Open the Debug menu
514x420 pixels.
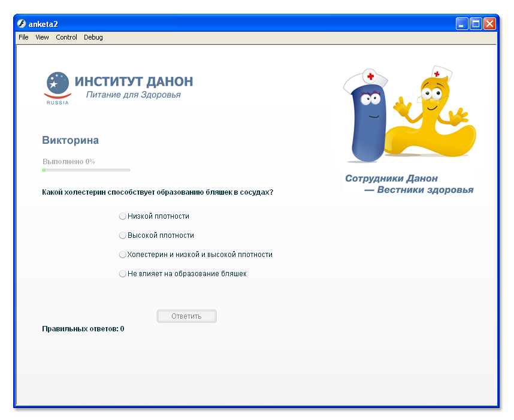(x=93, y=37)
